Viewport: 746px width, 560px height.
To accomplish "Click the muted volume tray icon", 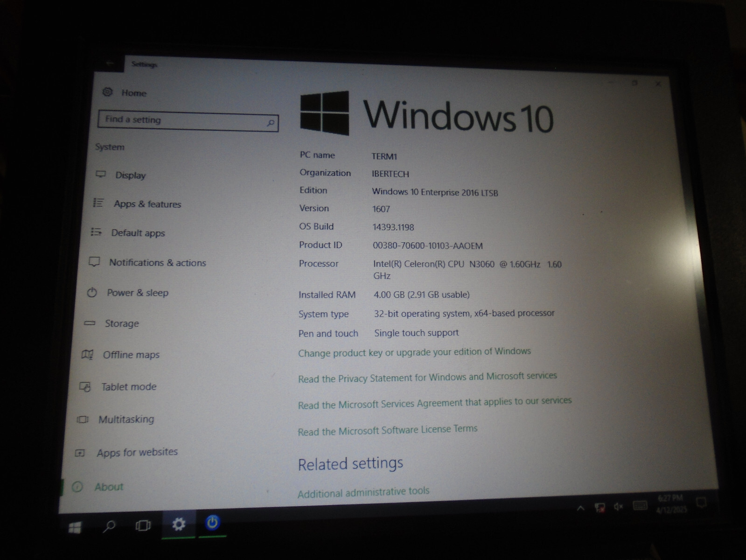I will (x=619, y=506).
